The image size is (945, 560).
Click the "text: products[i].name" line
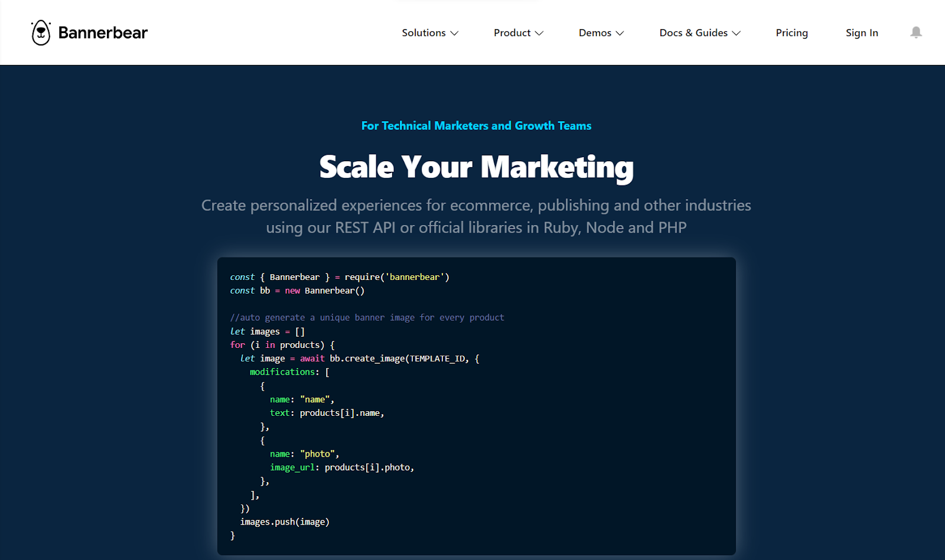tap(327, 413)
